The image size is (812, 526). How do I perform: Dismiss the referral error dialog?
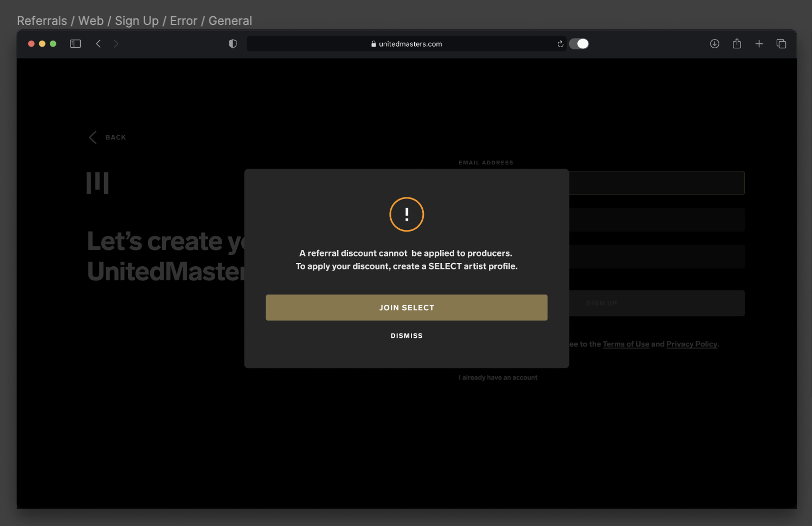[407, 336]
